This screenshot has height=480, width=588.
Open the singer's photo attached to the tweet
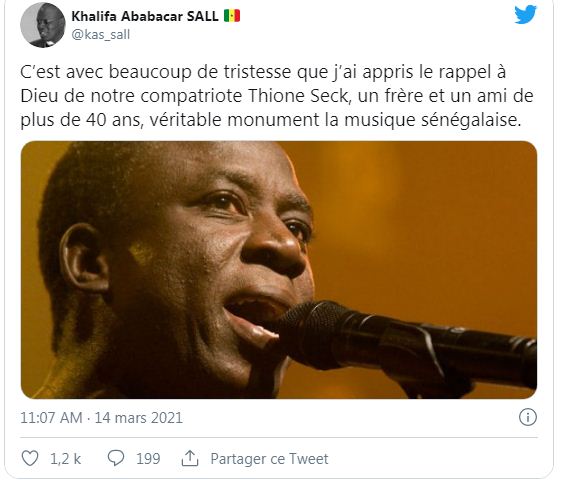click(x=279, y=270)
